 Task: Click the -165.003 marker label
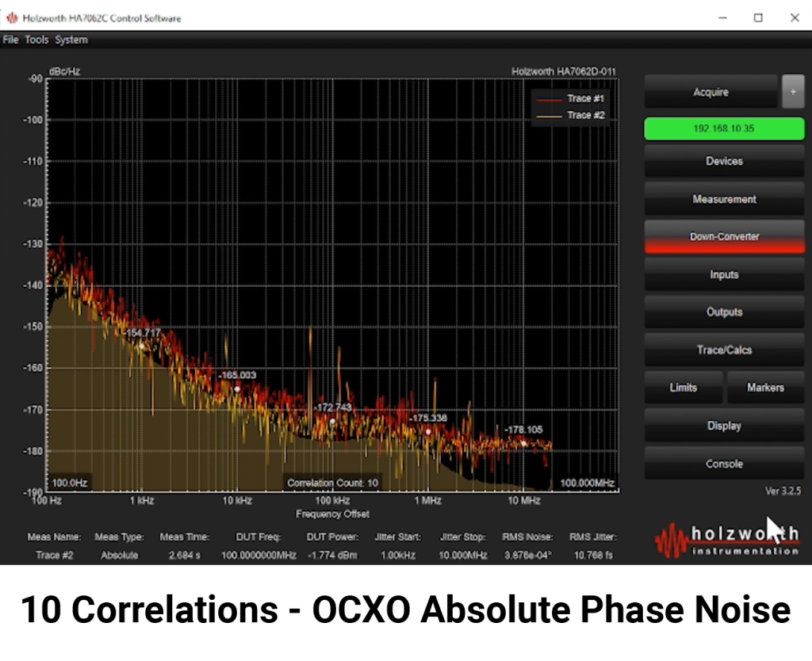click(238, 375)
